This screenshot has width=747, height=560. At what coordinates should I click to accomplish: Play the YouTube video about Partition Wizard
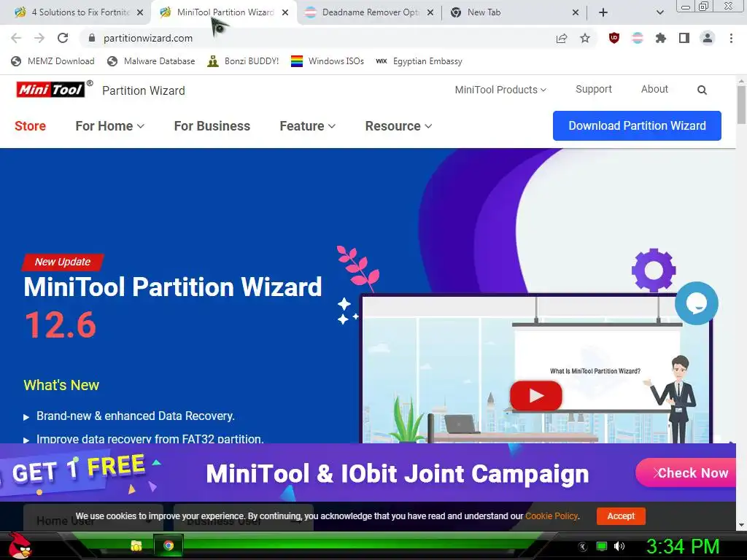[536, 396]
